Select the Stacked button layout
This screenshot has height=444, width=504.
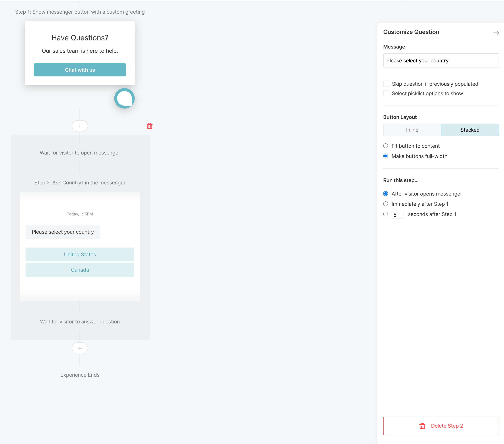(470, 130)
